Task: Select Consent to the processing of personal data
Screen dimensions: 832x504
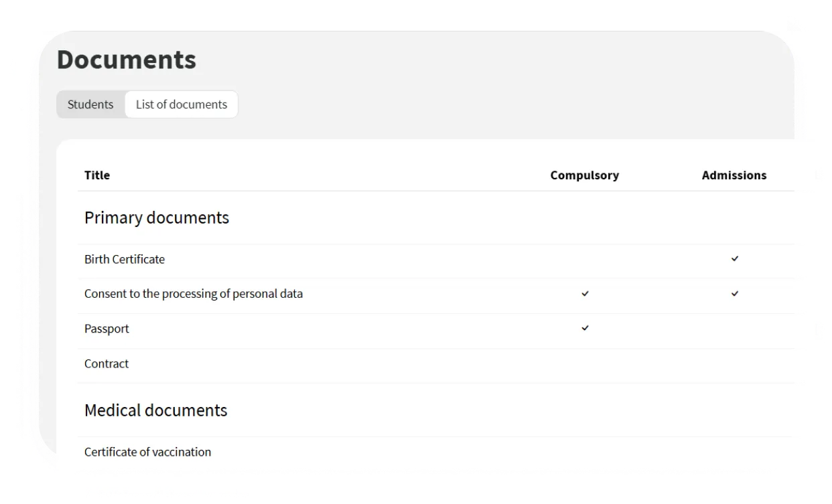Action: click(x=194, y=294)
